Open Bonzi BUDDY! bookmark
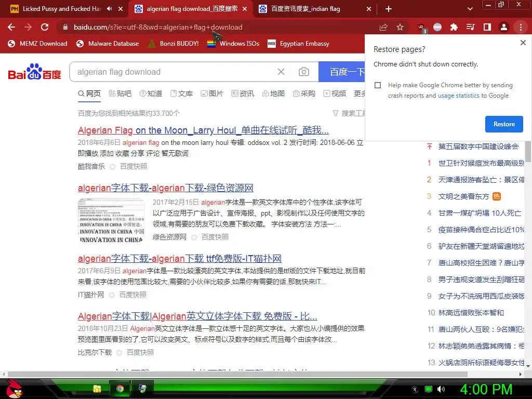This screenshot has width=532, height=399. (174, 44)
